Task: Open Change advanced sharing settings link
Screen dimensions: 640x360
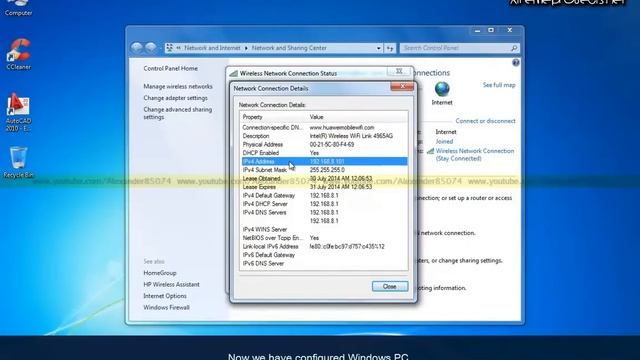Action: click(178, 113)
